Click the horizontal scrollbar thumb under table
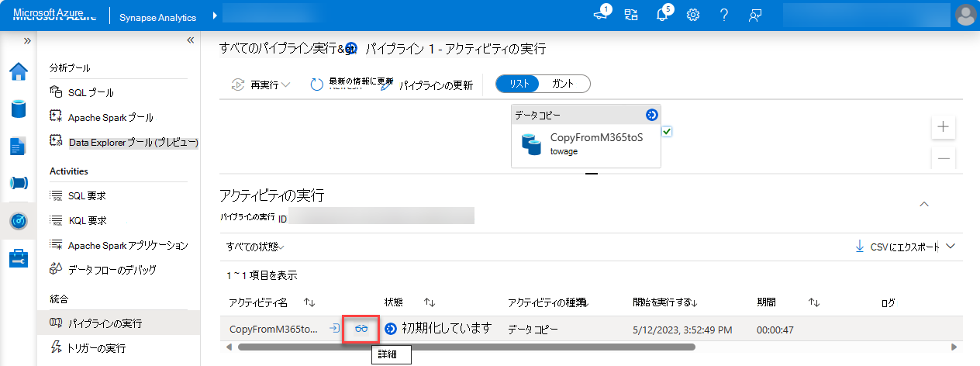The width and height of the screenshot is (980, 366). click(466, 347)
